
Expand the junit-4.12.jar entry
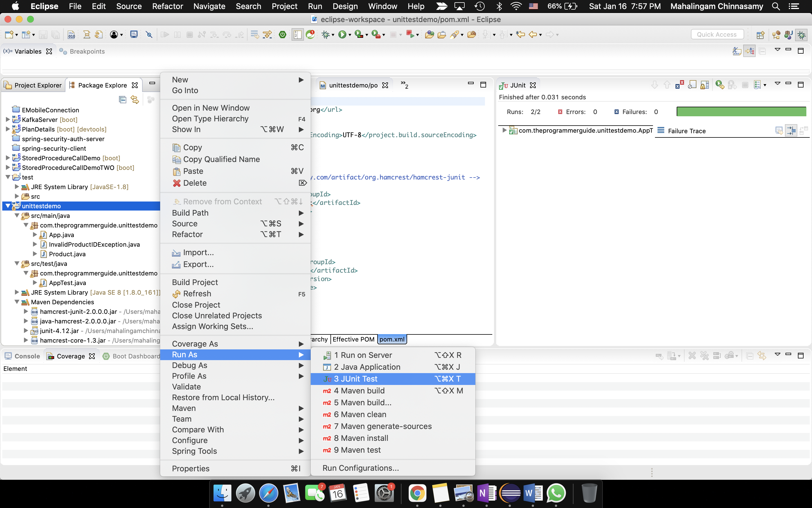[26, 330]
